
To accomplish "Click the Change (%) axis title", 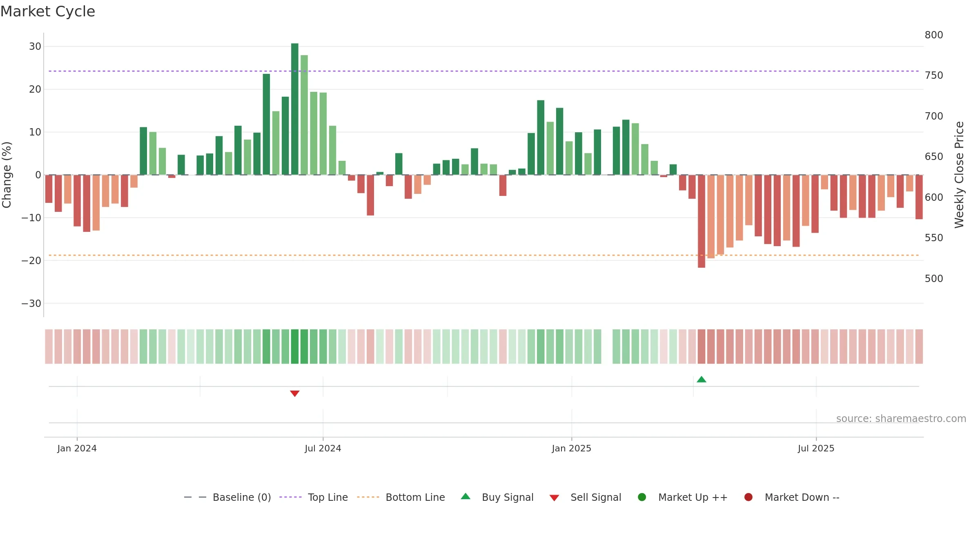I will (x=7, y=175).
